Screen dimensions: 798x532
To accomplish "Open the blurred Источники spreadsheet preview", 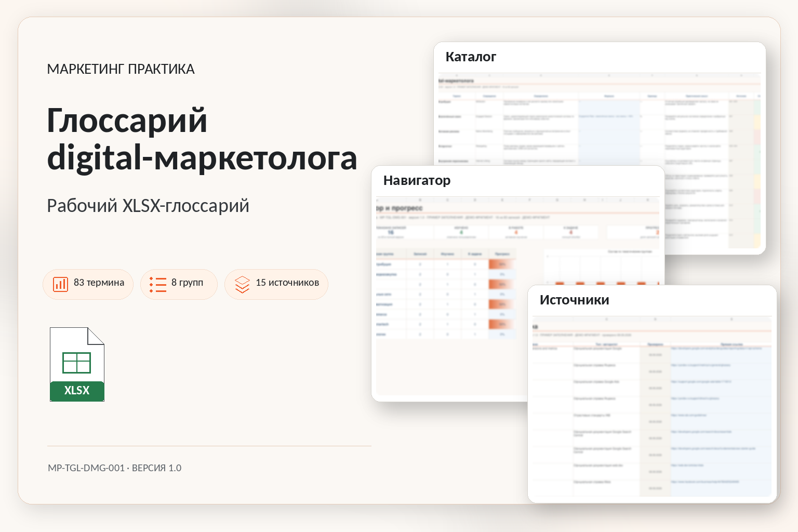I will (652, 406).
